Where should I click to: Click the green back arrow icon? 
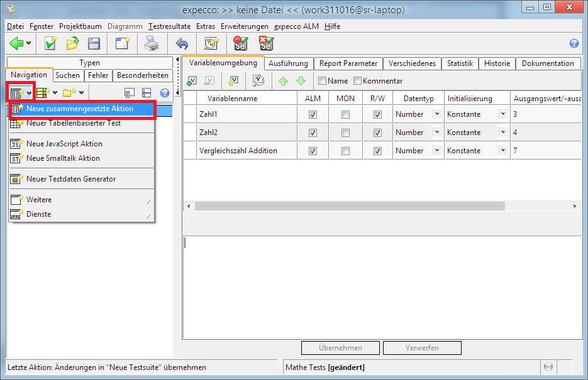click(x=16, y=43)
